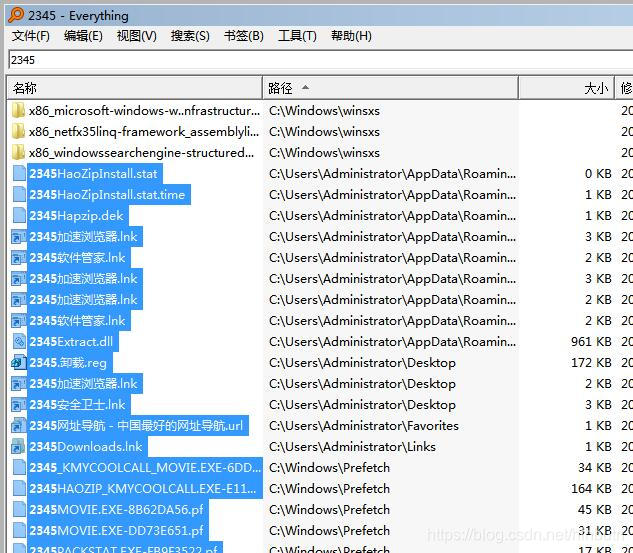
Task: Click file icon of 2345MOVIE.EXE-8B62DA56.pf
Action: (x=19, y=509)
